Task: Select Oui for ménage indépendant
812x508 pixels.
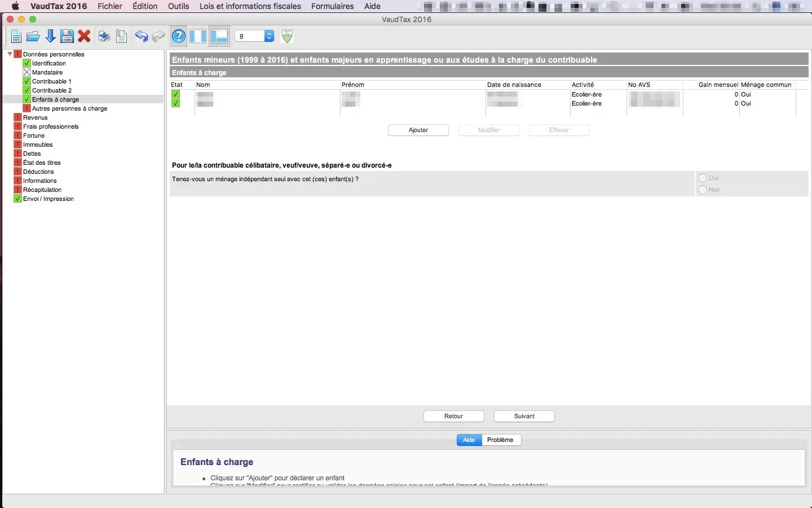Action: (703, 178)
